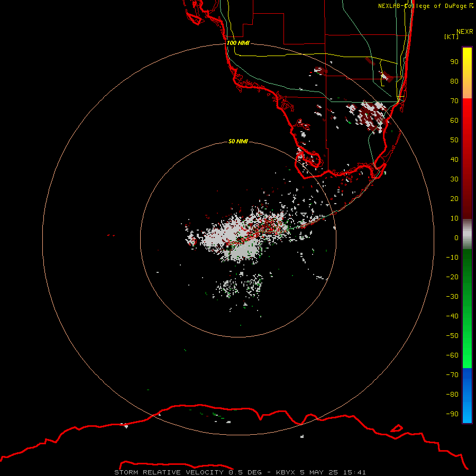Click the "[KT]" units label
Viewport: 476px width, 476px height.
point(451,36)
